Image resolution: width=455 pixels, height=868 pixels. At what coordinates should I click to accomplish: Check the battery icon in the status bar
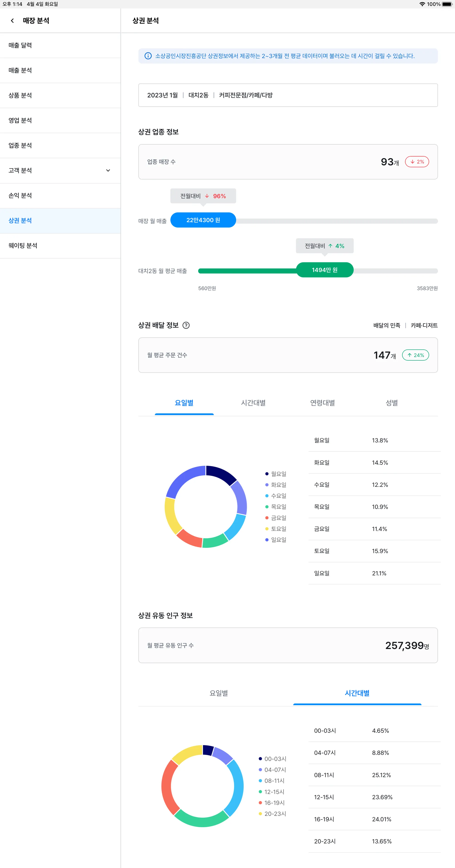447,4
